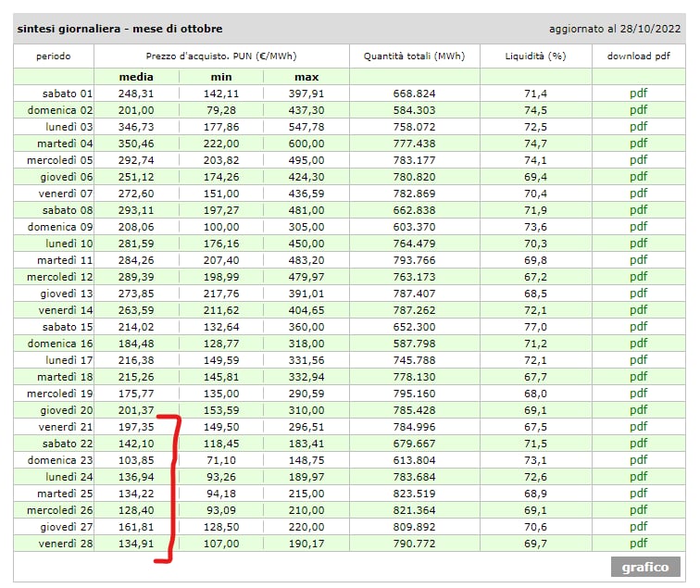Download pdf for venerdì 28
This screenshot has height=588, width=700.
click(x=638, y=544)
